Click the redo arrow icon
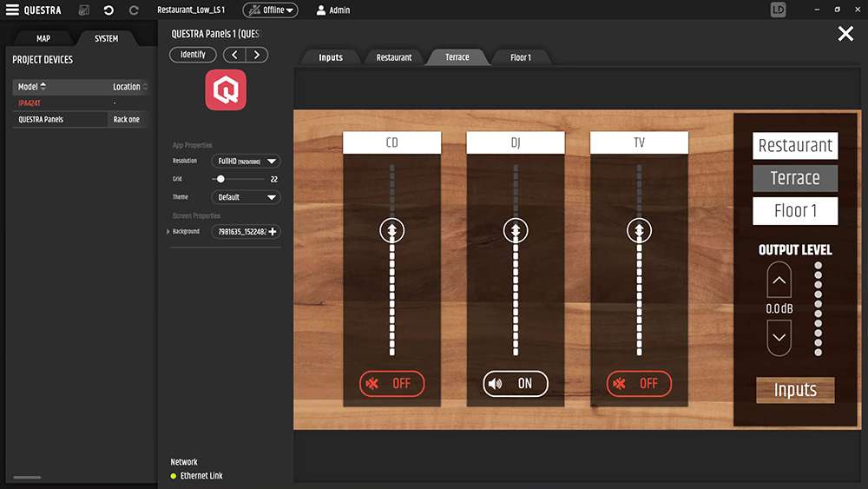The height and width of the screenshot is (489, 868). point(134,10)
